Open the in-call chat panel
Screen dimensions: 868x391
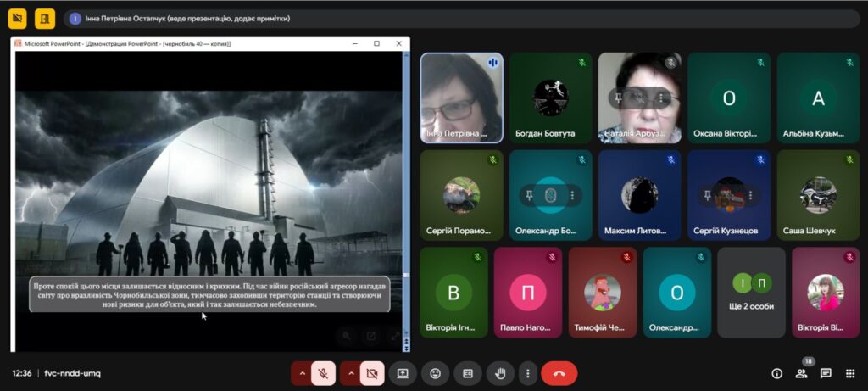pos(826,373)
